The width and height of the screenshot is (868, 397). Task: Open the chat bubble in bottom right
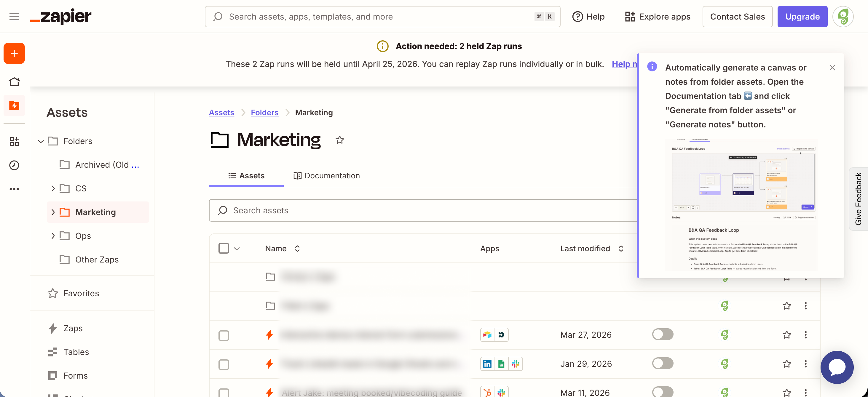[x=837, y=367]
